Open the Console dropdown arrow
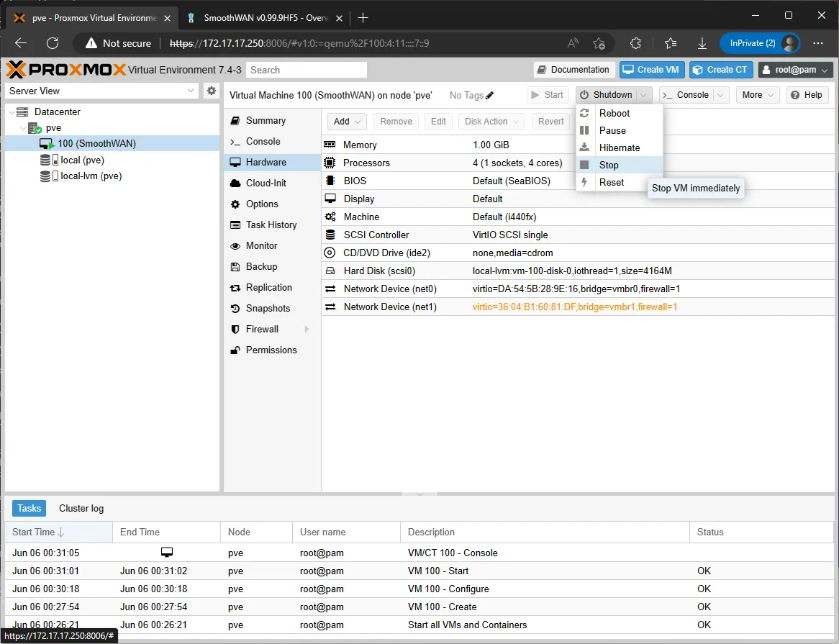The height and width of the screenshot is (644, 839). click(x=721, y=95)
